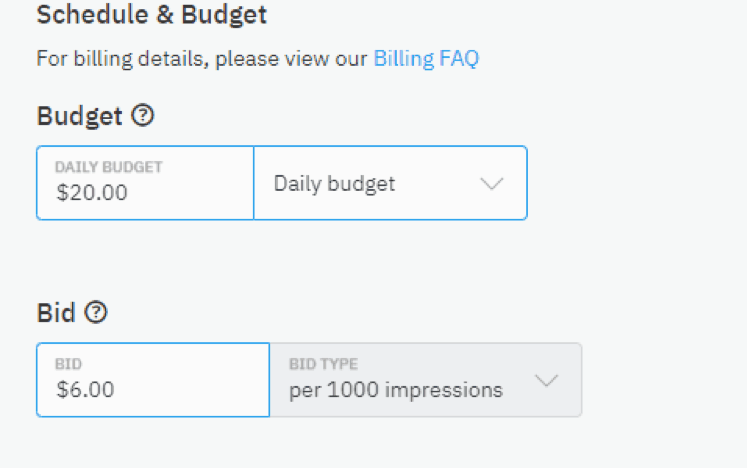Focus the Daily Budget amount field
Screen dimensions: 747x468
pyautogui.click(x=145, y=183)
